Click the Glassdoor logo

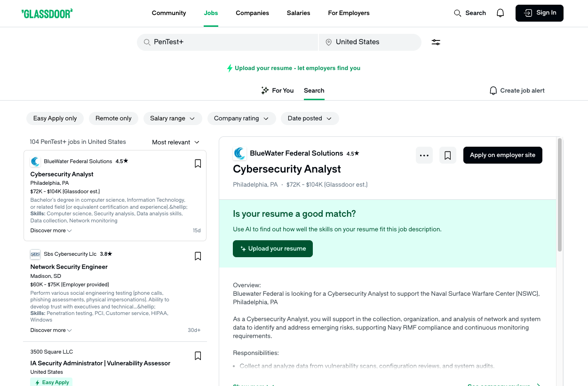tap(47, 13)
